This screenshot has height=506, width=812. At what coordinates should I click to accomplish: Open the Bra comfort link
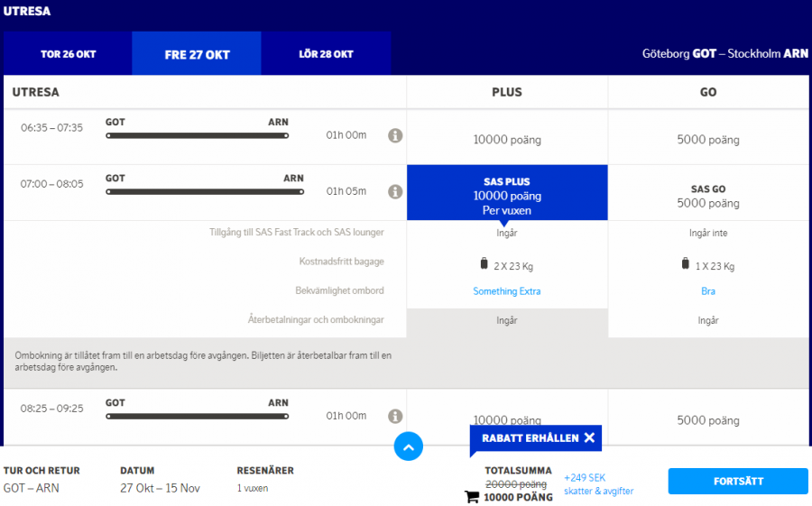708,291
